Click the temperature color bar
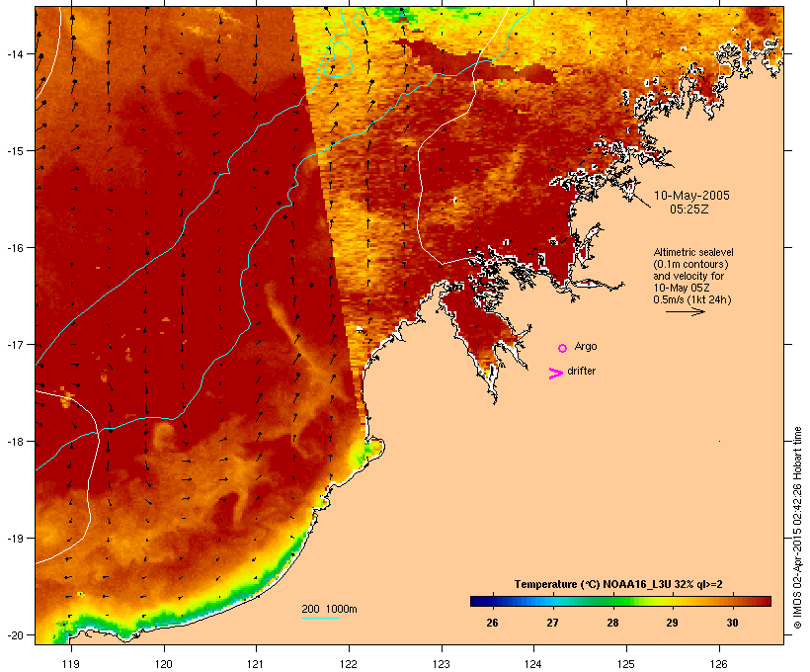810x672 pixels. (620, 601)
